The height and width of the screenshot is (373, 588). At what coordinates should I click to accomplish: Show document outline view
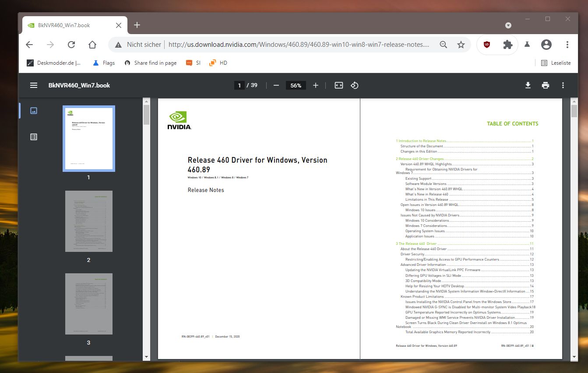click(34, 137)
